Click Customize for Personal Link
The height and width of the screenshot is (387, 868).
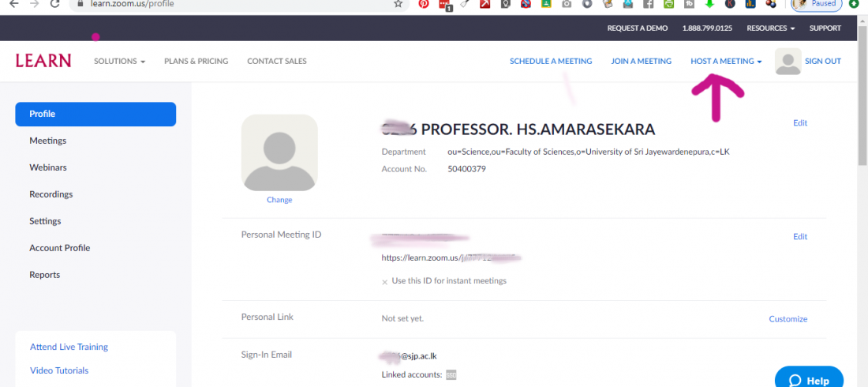(788, 319)
